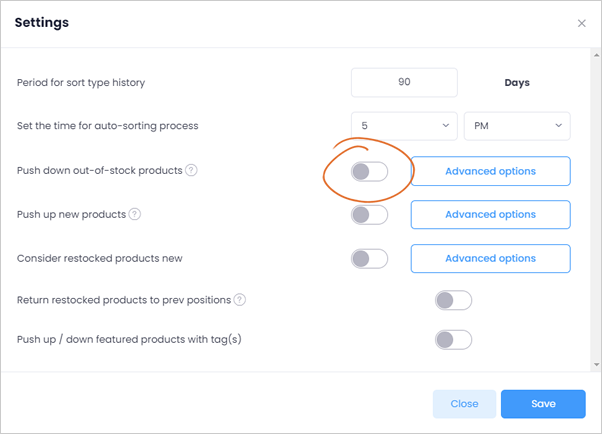Show help for Return restocked products to prev positions
The image size is (602, 434).
coord(240,300)
